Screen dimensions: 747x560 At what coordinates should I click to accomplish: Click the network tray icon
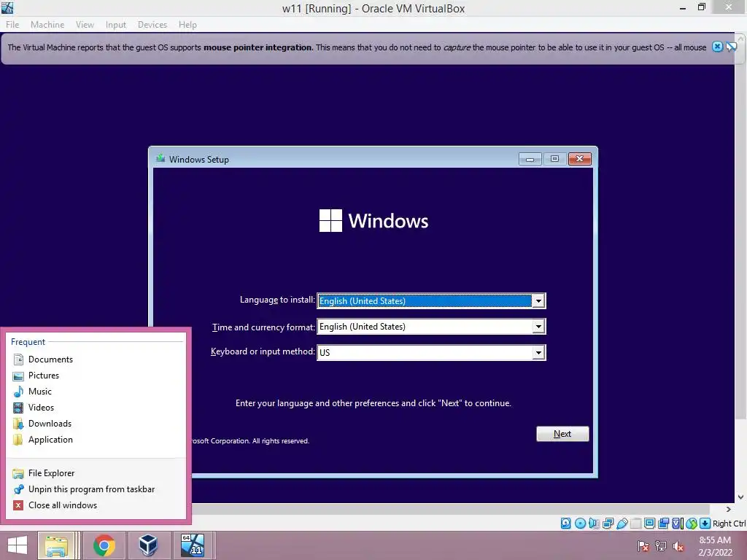tap(661, 545)
